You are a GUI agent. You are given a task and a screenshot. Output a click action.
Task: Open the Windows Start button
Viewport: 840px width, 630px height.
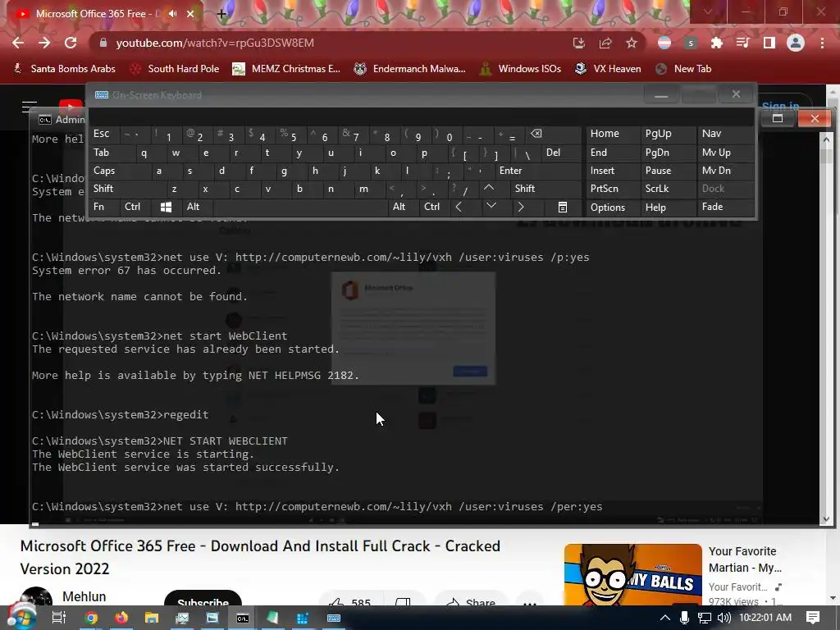click(21, 618)
